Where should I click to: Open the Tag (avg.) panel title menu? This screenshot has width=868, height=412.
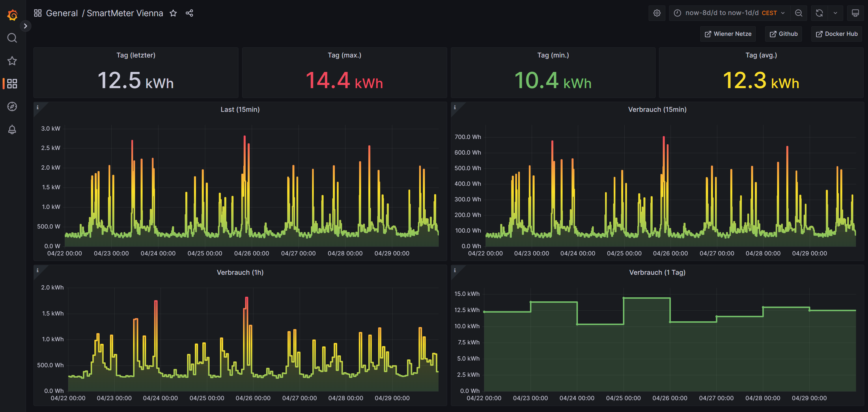coord(761,55)
